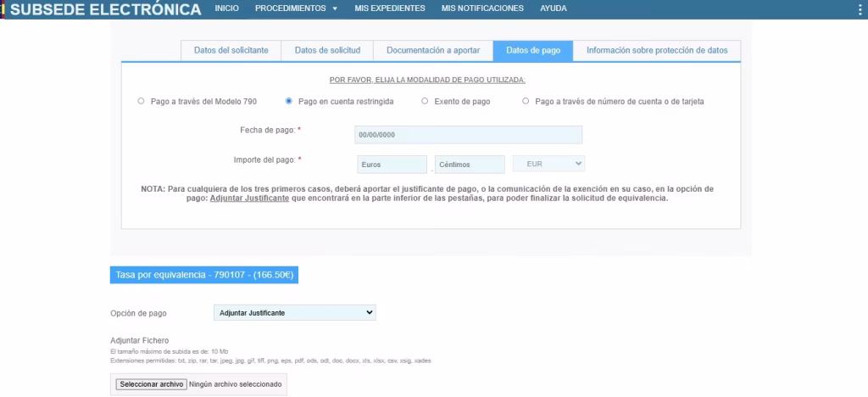Click the 'POR FAVOR, ELIJA LA MODALIDAD DE PAGO UTILIZADA' heading
Screen dimensions: 868x397
[x=427, y=81]
